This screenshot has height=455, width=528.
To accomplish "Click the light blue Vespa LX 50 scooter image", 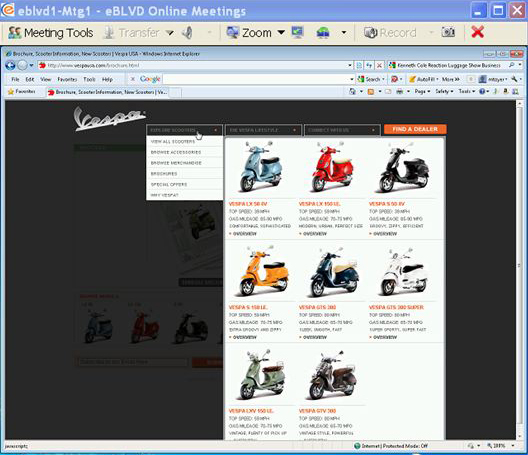I will coord(261,167).
